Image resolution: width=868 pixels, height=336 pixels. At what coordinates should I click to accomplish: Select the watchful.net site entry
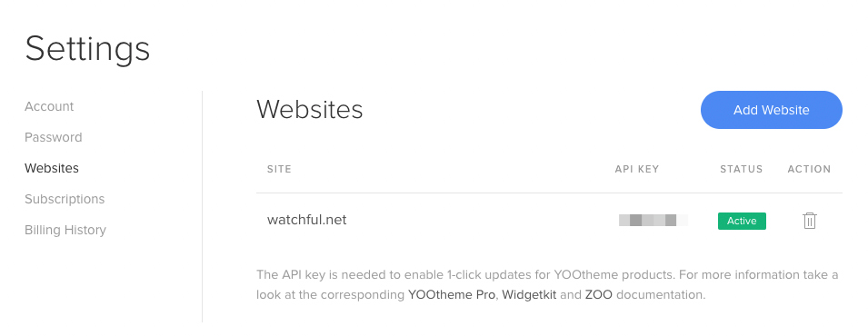(x=306, y=220)
